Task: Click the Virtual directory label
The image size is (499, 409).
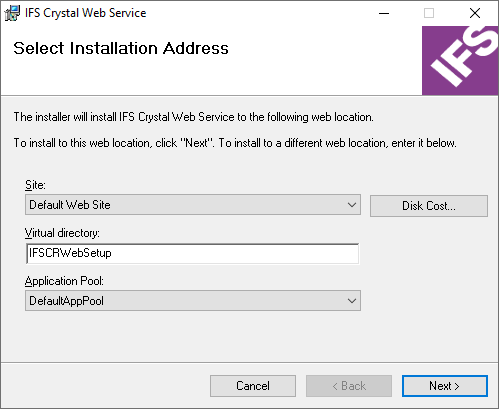Action: pos(62,233)
